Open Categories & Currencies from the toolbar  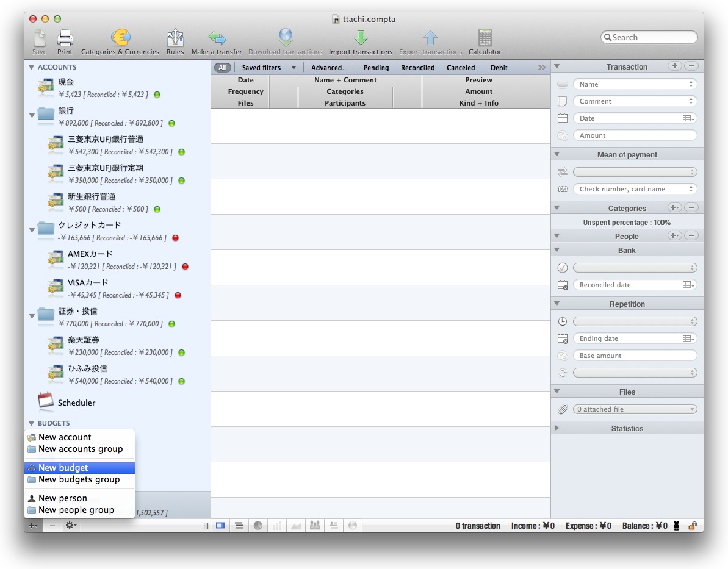coord(120,41)
